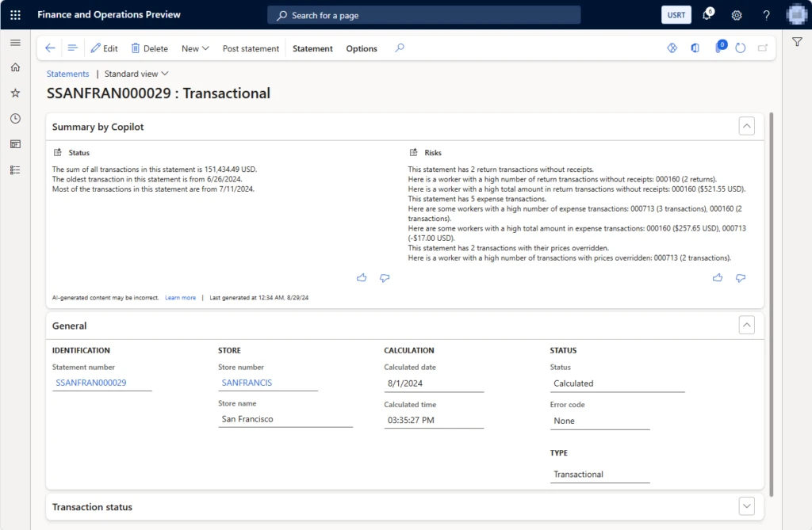
Task: Open the filter pane
Action: coord(798,41)
